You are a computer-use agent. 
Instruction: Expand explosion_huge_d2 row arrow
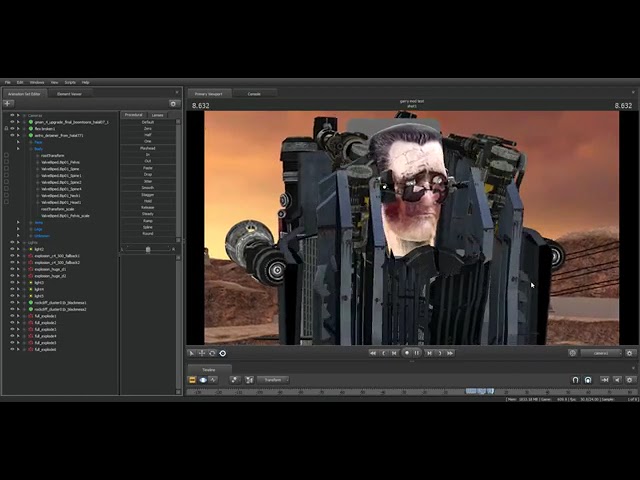pos(18,276)
